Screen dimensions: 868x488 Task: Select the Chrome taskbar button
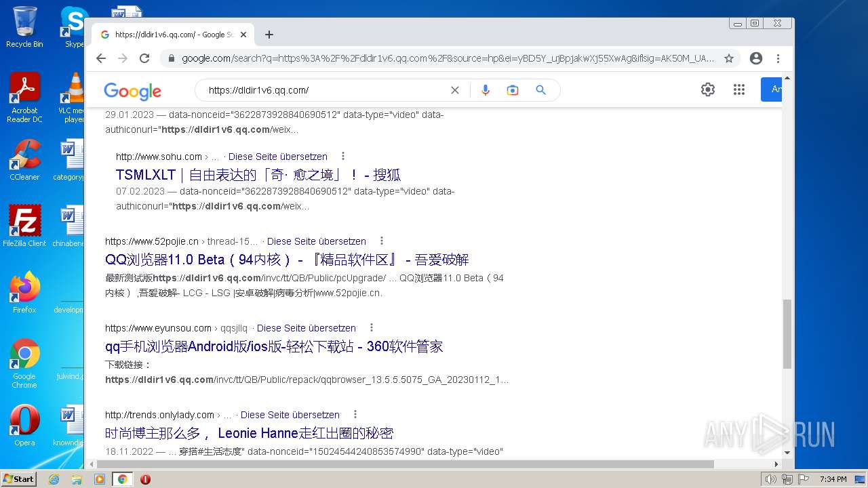point(123,479)
